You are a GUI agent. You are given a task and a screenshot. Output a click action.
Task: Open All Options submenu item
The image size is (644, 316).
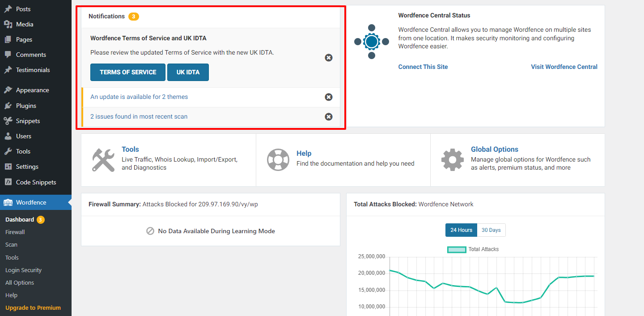(20, 283)
